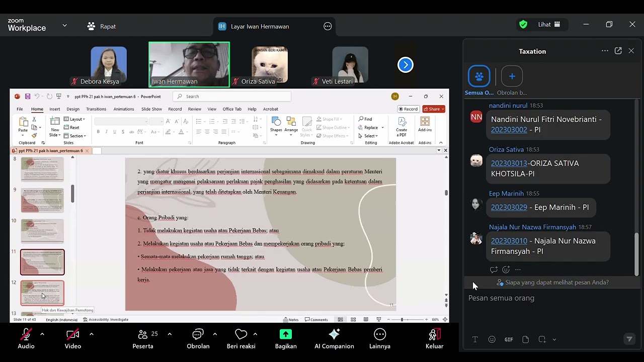Start camera with the Video button
The image size is (644, 362).
click(73, 339)
